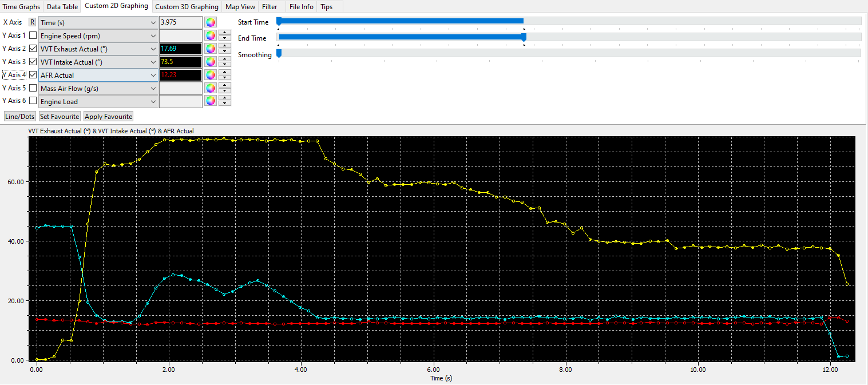
Task: Enable the Y Axis 5 Mass Air Flow checkbox
Action: click(33, 88)
